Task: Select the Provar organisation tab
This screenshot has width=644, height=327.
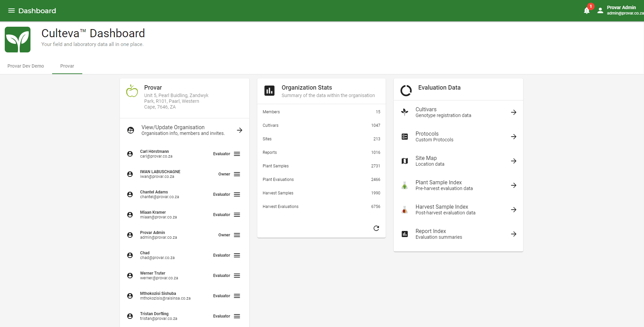Action: (x=67, y=66)
